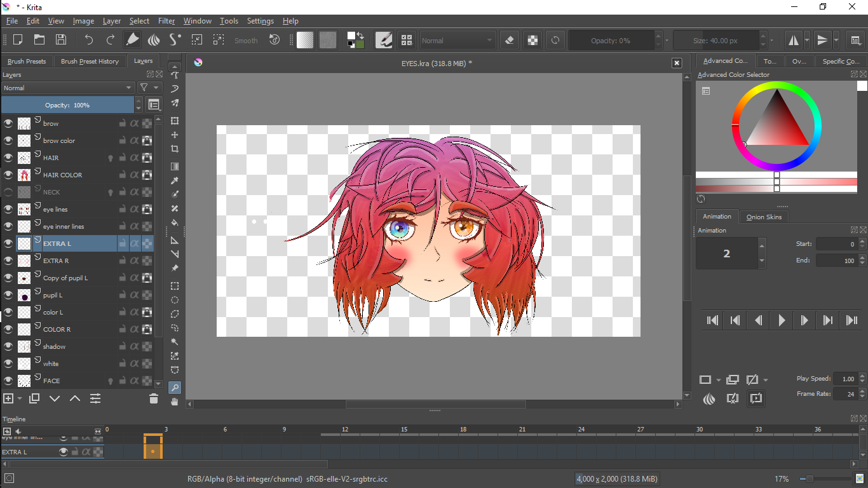868x488 pixels.
Task: Select the Move tool in the toolbox
Action: (175, 135)
